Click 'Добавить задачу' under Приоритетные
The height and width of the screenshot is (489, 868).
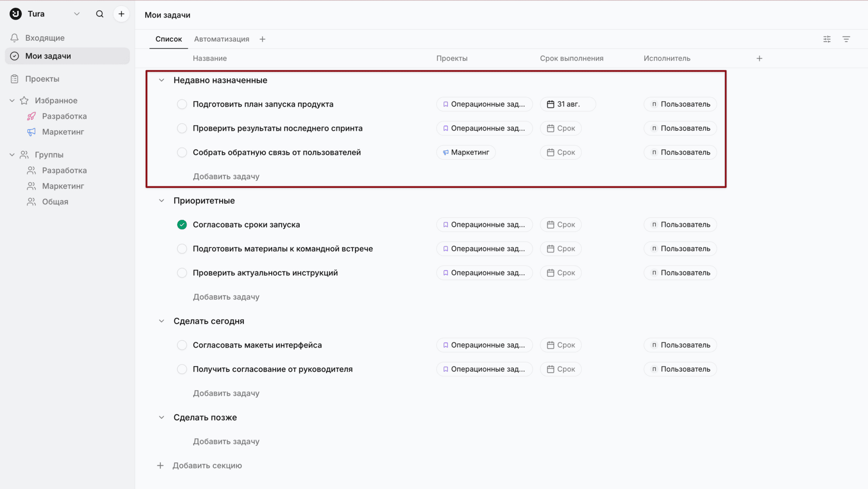point(226,297)
